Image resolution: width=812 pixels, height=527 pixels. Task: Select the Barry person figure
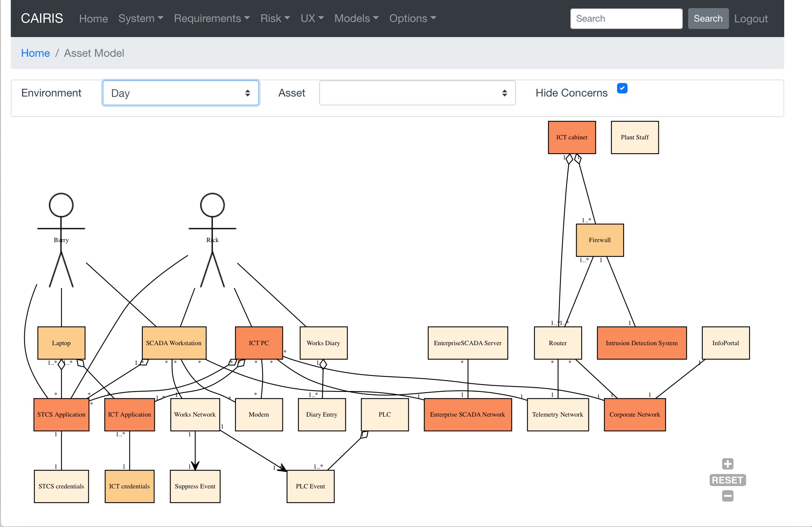click(61, 240)
